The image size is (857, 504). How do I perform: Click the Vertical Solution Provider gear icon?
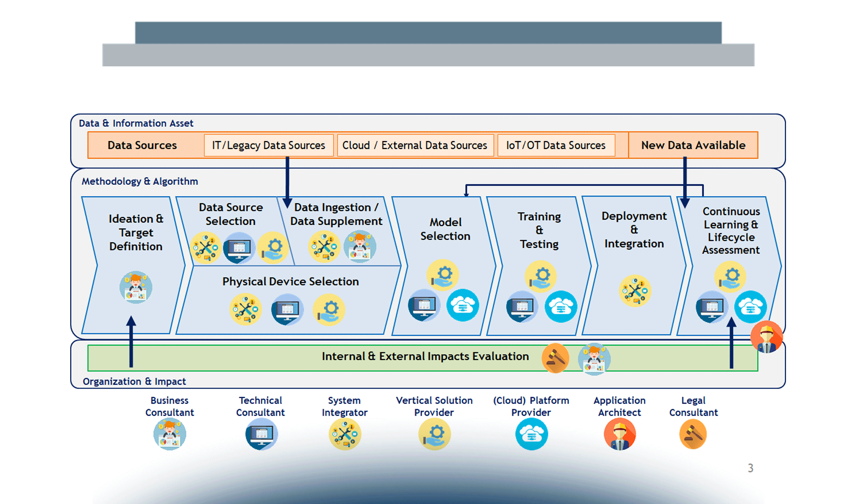[434, 434]
